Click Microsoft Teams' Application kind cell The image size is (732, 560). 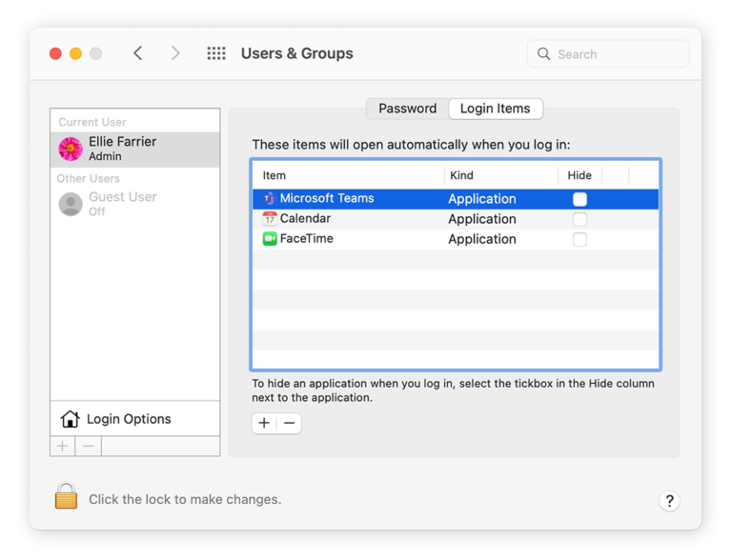coord(482,199)
